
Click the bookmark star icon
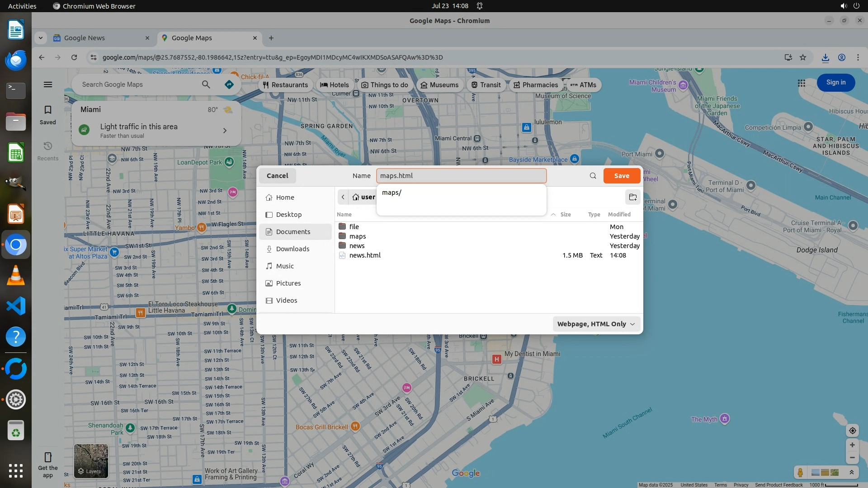coord(803,57)
